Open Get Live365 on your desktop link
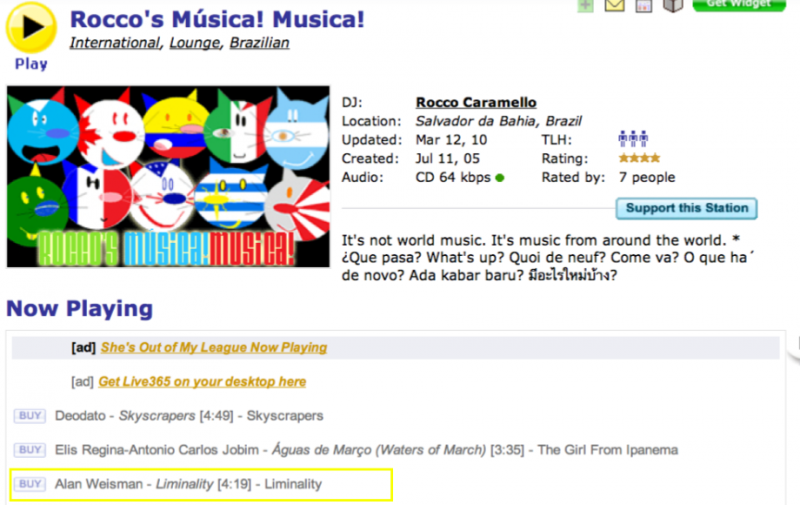 coord(202,381)
